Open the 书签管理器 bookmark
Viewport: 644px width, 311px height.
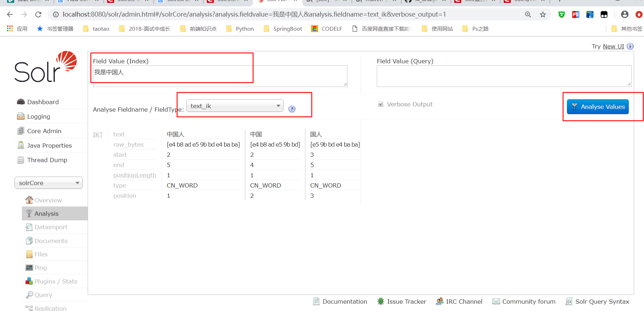point(55,29)
